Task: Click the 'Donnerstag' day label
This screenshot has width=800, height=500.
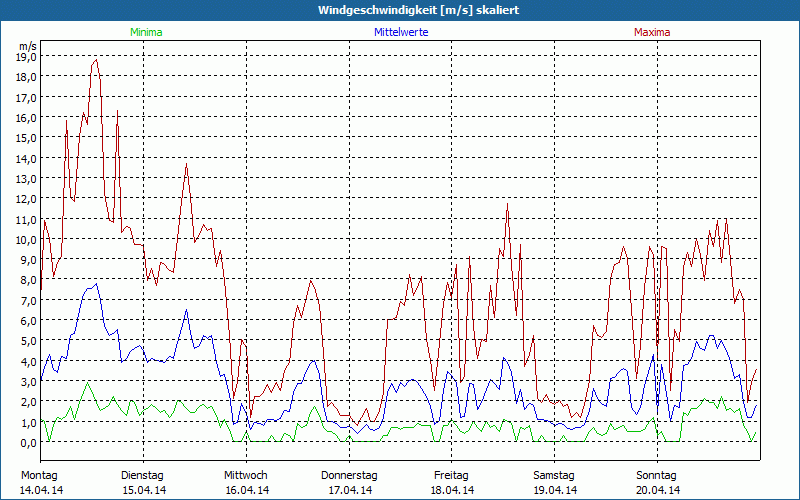Action: tap(349, 476)
